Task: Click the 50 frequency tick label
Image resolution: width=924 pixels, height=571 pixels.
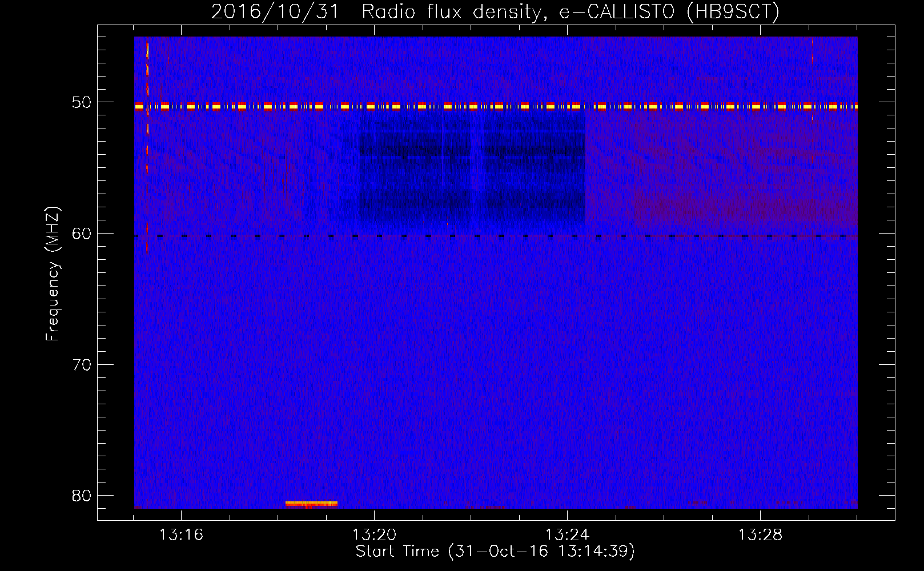Action: pyautogui.click(x=82, y=103)
